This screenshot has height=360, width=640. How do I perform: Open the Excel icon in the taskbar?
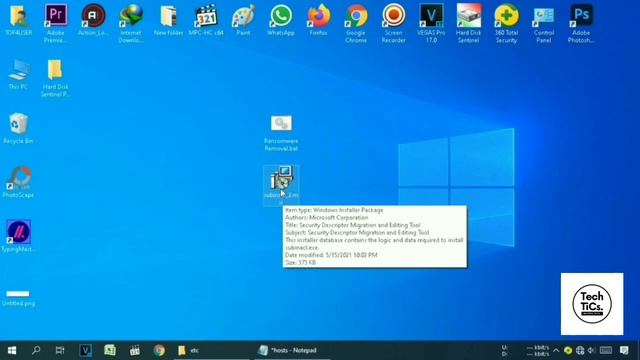tap(110, 350)
